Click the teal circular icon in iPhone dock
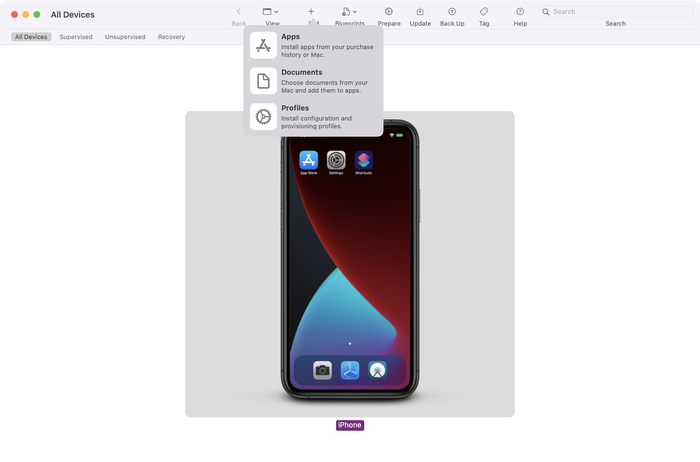700x462 pixels. coord(378,370)
